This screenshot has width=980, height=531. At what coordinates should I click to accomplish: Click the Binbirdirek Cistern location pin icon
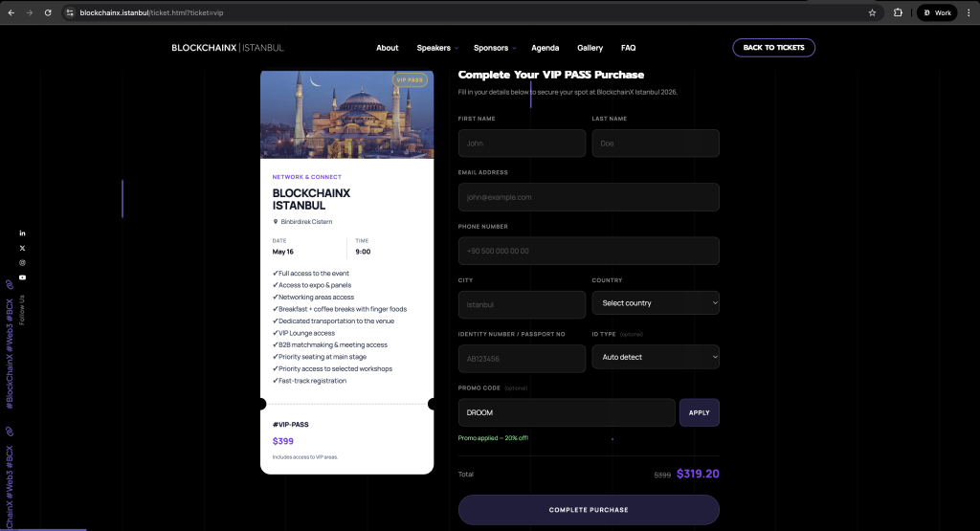(275, 222)
